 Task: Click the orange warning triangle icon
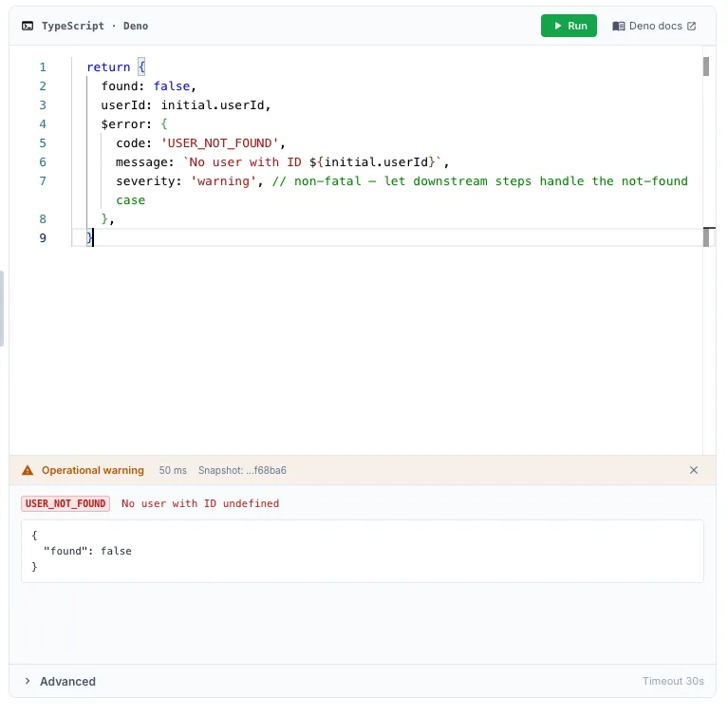28,470
